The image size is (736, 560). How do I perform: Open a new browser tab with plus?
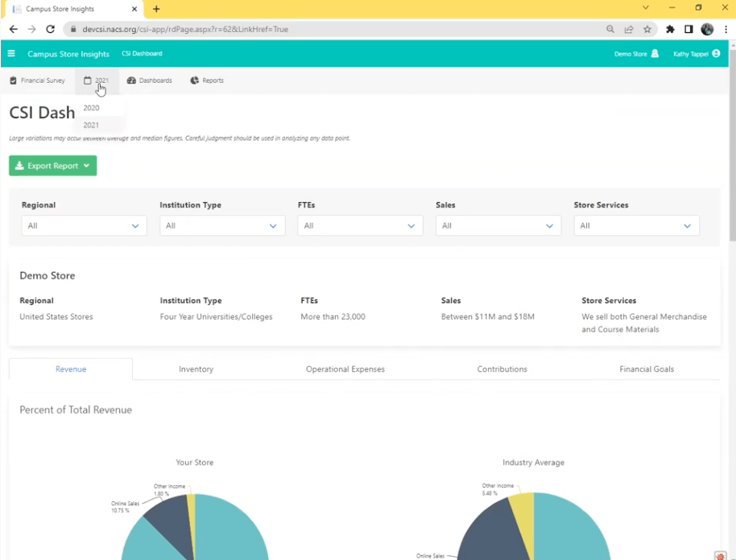(156, 9)
